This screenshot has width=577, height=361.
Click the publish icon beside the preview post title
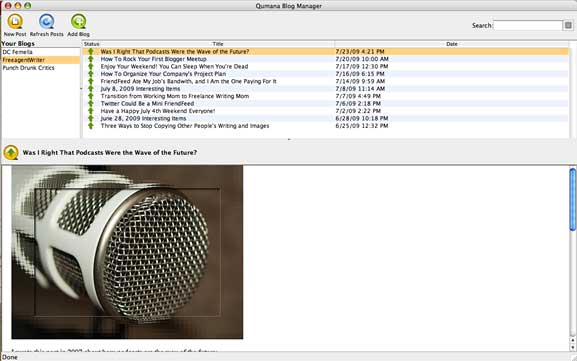click(11, 152)
